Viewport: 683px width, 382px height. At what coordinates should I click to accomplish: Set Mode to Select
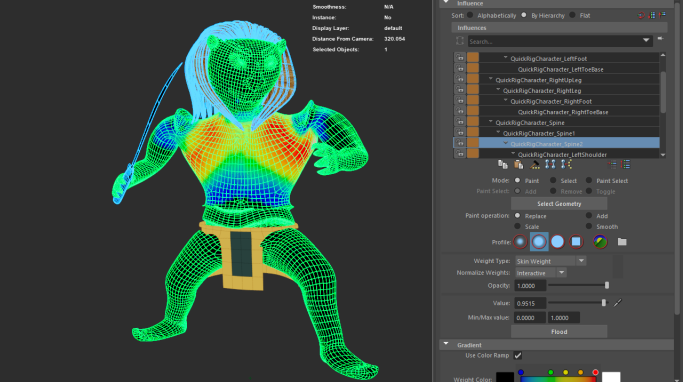pyautogui.click(x=553, y=180)
